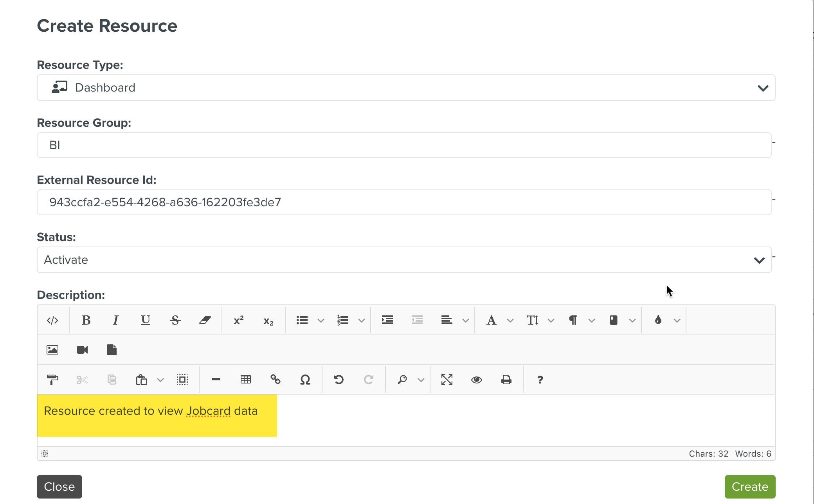Image resolution: width=814 pixels, height=504 pixels.
Task: Open the source code view
Action: click(x=52, y=320)
